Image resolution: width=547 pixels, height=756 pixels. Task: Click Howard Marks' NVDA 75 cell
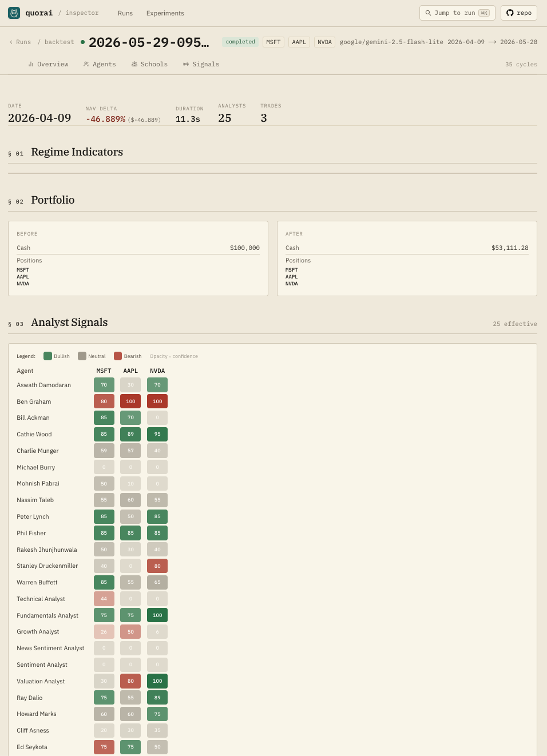[x=157, y=714]
